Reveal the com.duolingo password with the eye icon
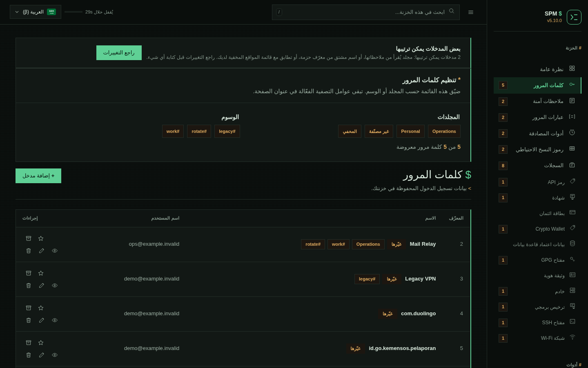The height and width of the screenshot is (368, 588). [55, 320]
